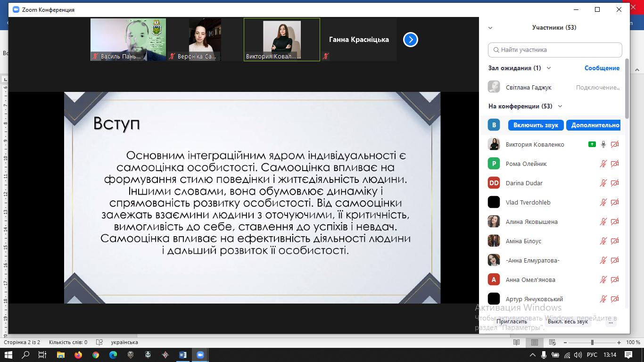Image resolution: width=644 pixels, height=362 pixels.
Task: Click the українська language indicator in status bar
Action: pyautogui.click(x=124, y=342)
